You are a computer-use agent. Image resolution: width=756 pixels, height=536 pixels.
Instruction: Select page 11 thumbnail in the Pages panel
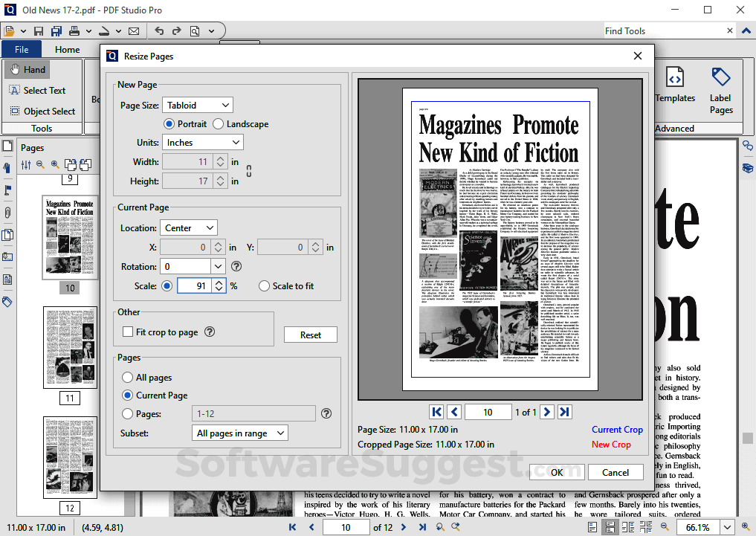69,347
